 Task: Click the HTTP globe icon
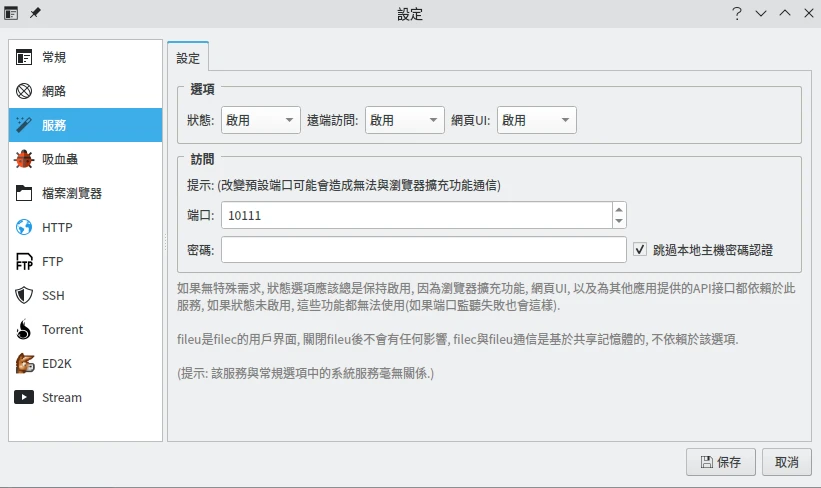point(24,227)
